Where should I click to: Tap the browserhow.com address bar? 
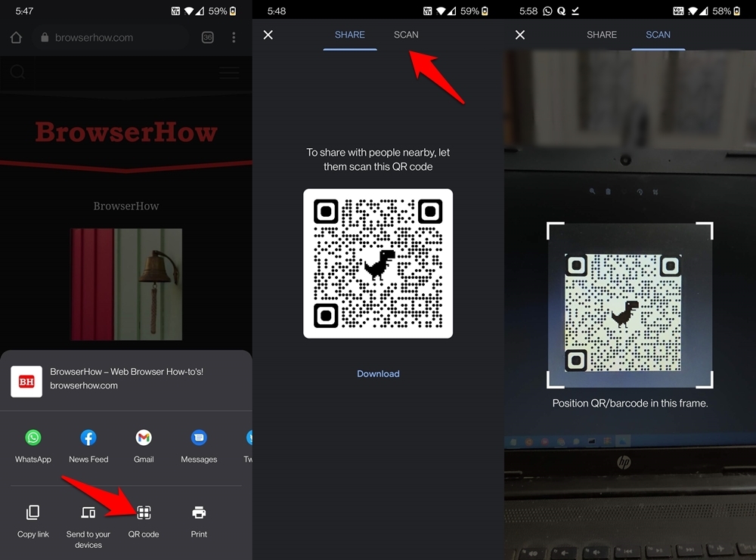pos(110,36)
